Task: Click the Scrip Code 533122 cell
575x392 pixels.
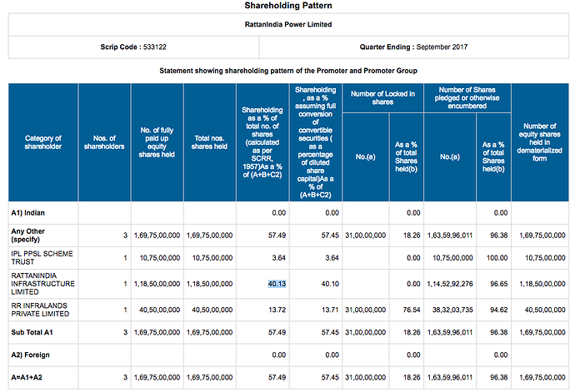Action: pyautogui.click(x=133, y=47)
